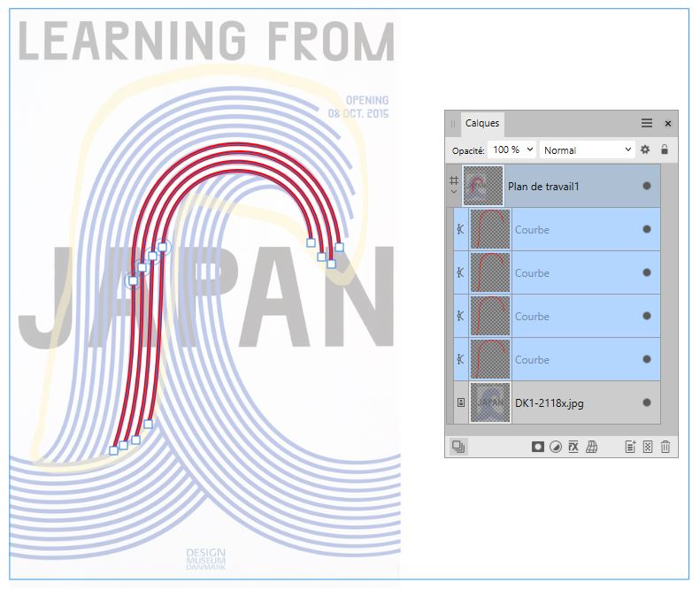The image size is (700, 590).
Task: Select the third Courbe layer name
Action: point(532,317)
